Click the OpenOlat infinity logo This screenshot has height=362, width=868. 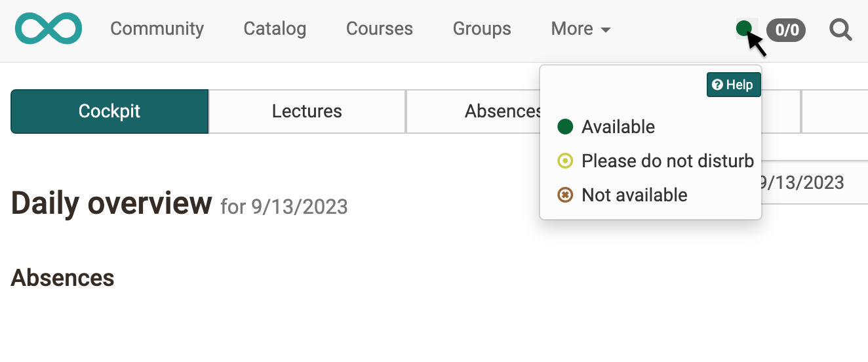point(49,29)
